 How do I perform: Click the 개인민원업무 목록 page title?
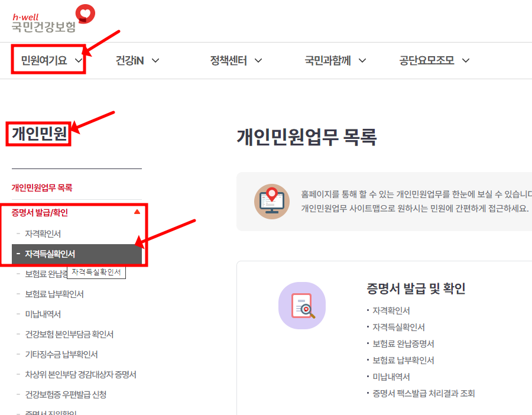coord(307,137)
